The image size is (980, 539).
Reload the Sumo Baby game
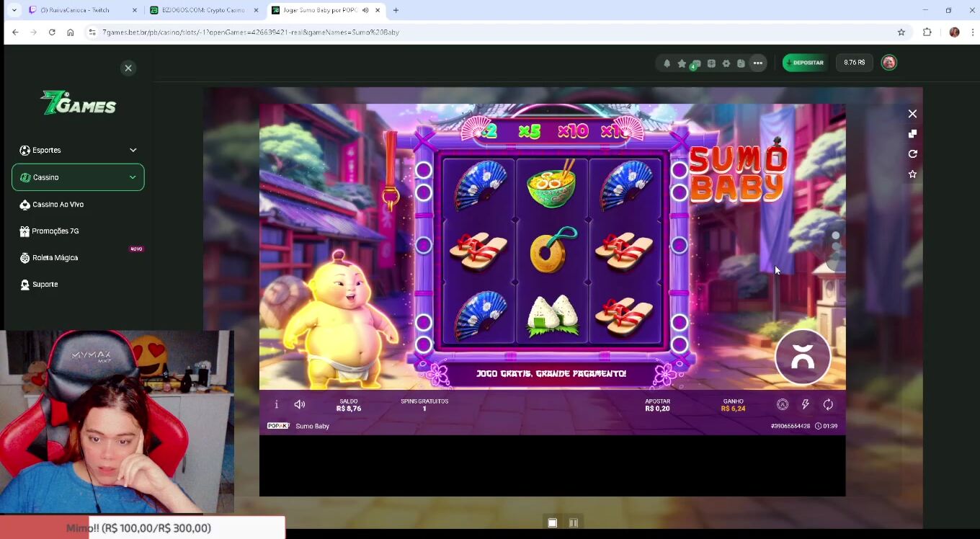[x=912, y=154]
